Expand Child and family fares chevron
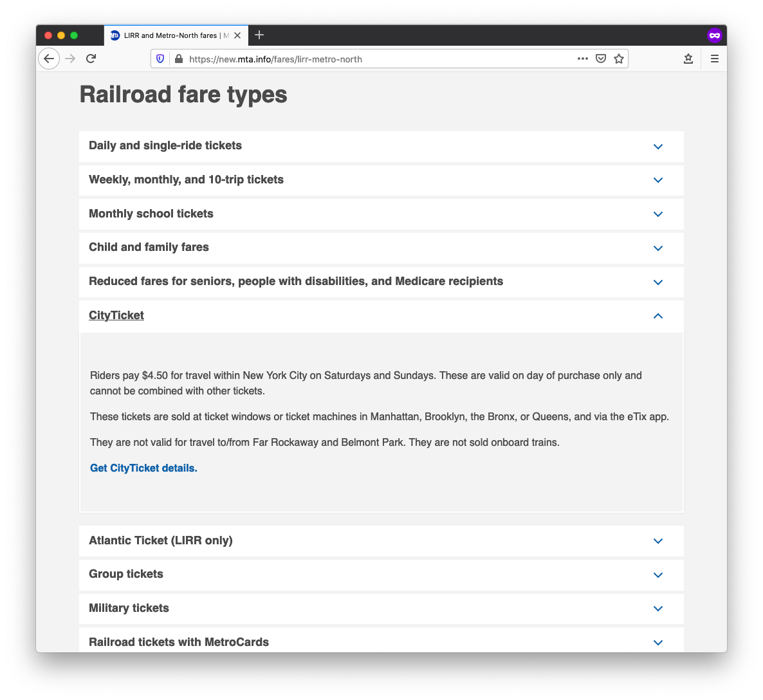Viewport: 763px width, 700px height. [x=658, y=248]
